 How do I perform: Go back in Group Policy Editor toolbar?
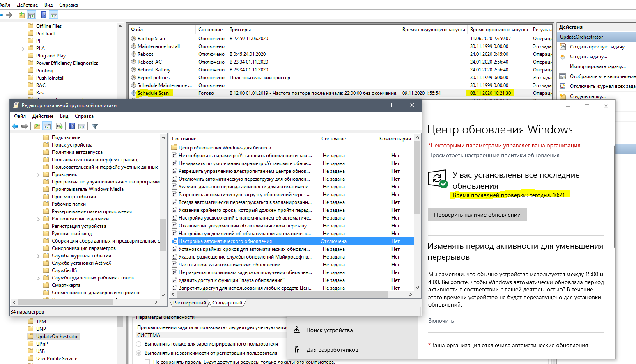pos(15,126)
